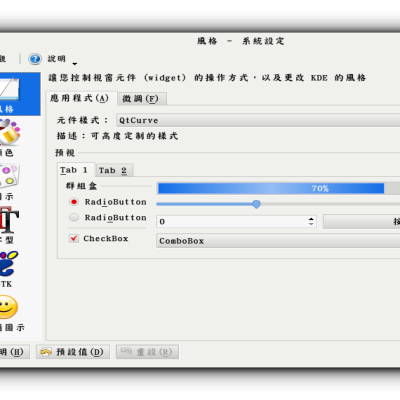
Task: Click the 預設值(D) defaults button
Action: point(73,352)
